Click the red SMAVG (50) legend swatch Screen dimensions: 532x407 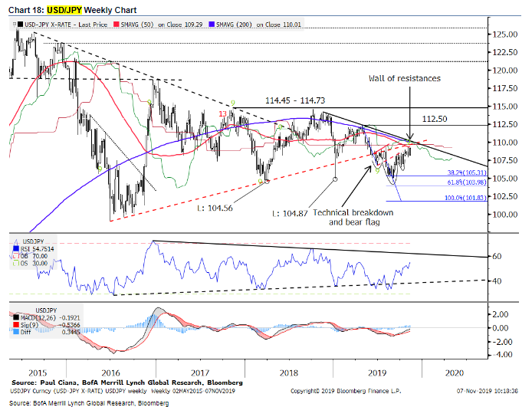117,25
